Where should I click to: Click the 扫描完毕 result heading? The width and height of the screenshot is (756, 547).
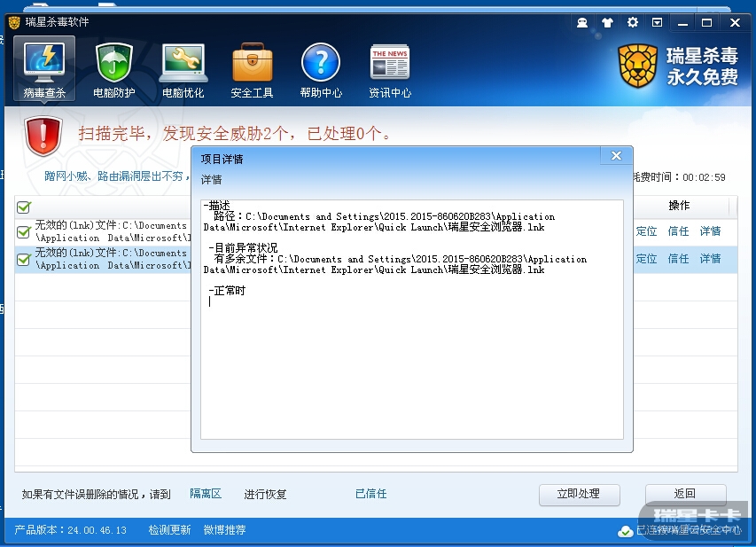235,134
